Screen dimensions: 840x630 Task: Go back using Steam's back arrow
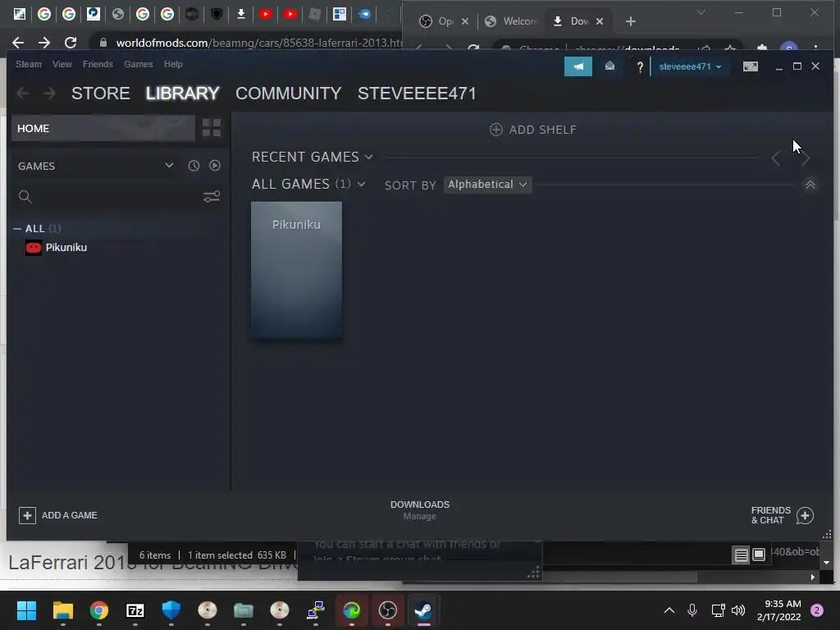click(22, 94)
